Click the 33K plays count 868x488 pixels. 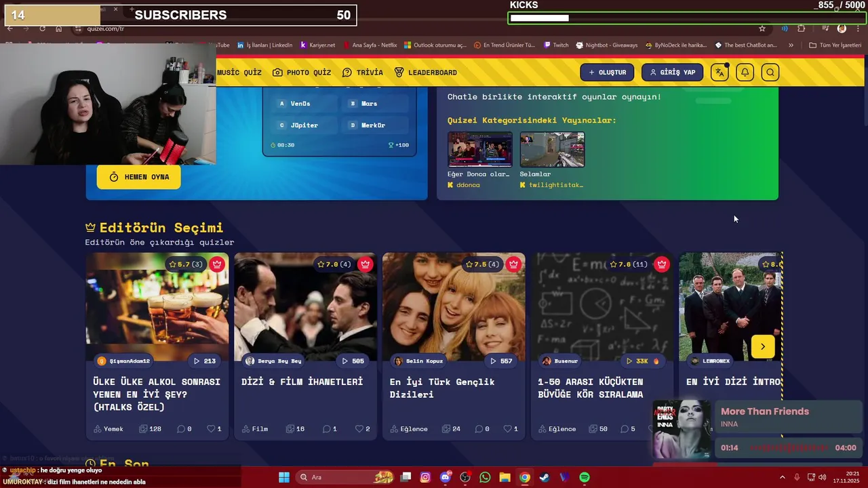pos(642,361)
